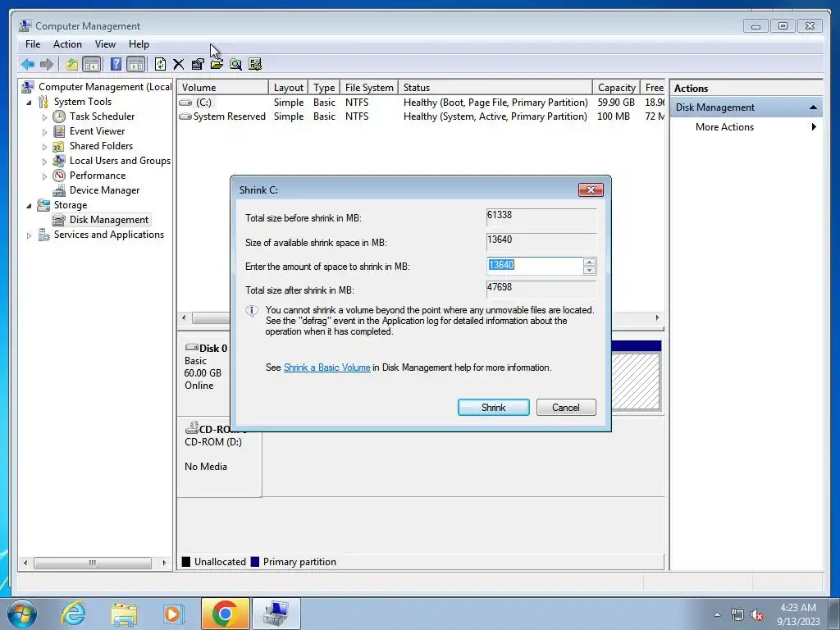The image size is (840, 630).
Task: Increase shrink amount with up spinner
Action: pos(589,262)
